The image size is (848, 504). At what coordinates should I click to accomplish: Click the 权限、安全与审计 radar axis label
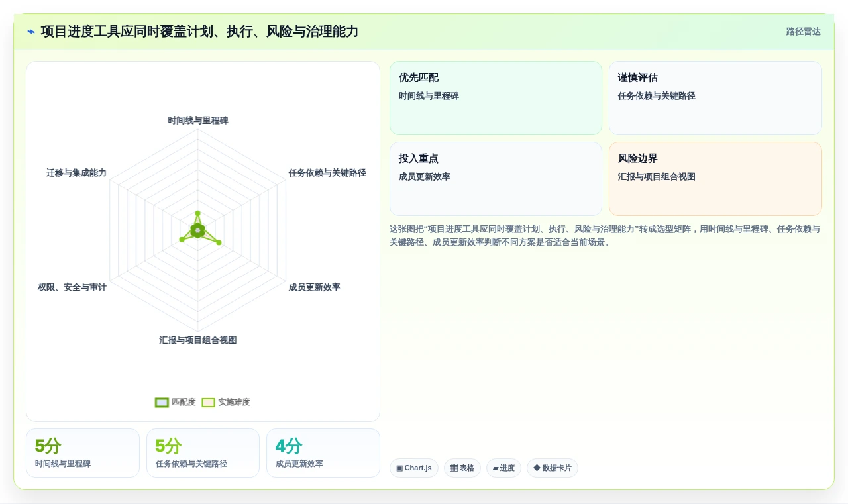[x=72, y=287]
